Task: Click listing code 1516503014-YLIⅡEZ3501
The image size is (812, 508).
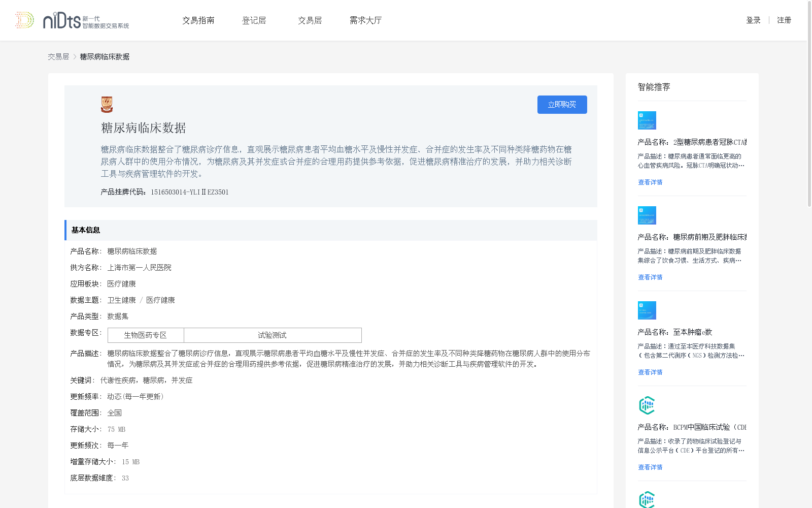Action: 190,192
